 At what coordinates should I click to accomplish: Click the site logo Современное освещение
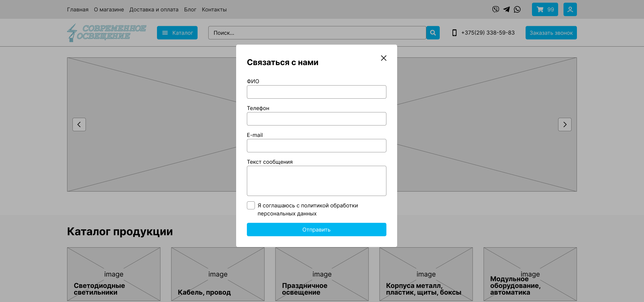click(x=107, y=33)
